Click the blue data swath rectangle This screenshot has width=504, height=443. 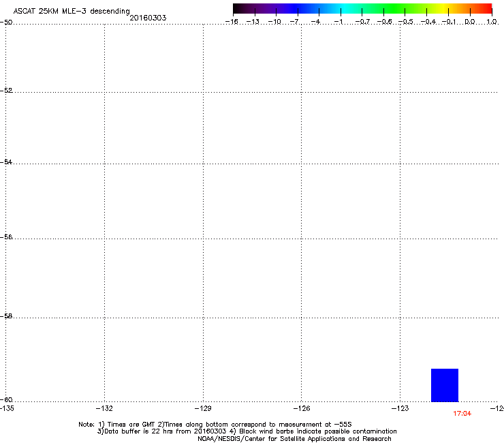(445, 385)
